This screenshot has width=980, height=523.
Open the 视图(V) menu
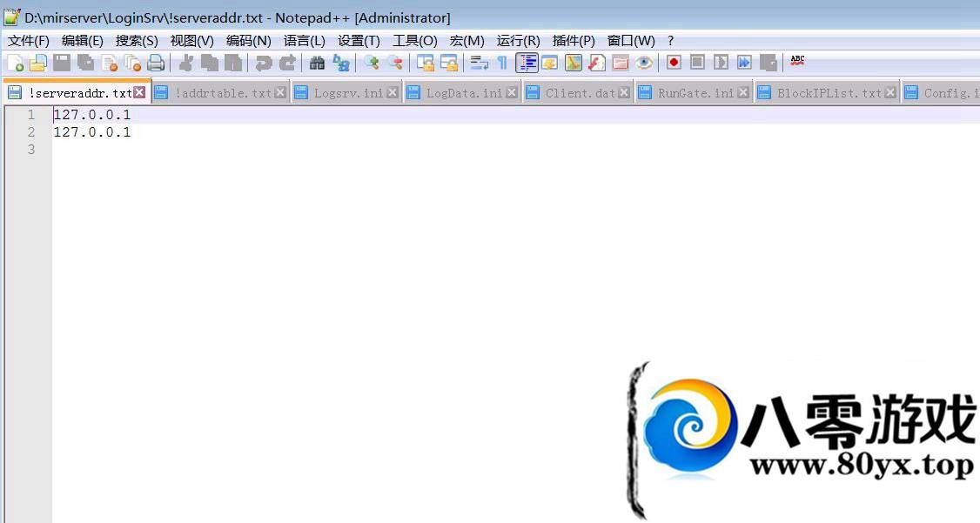[x=191, y=41]
